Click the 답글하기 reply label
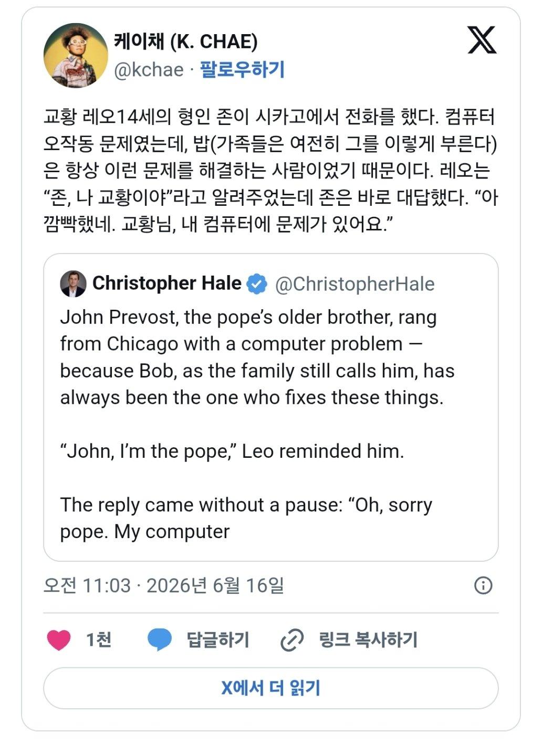This screenshot has width=542, height=756. click(218, 639)
